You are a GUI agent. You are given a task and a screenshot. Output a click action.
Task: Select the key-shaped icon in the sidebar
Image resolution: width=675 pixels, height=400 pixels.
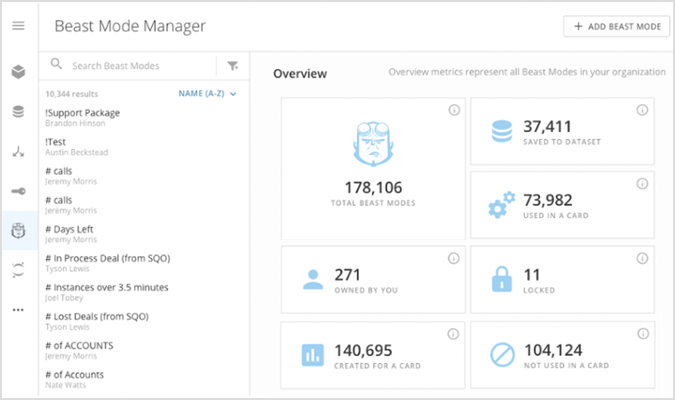click(18, 191)
